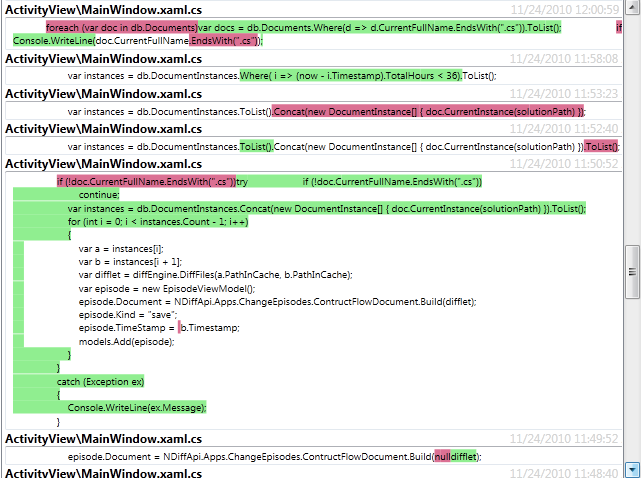Click the green 'ToList()' insertion
This screenshot has height=478, width=642.
point(256,147)
